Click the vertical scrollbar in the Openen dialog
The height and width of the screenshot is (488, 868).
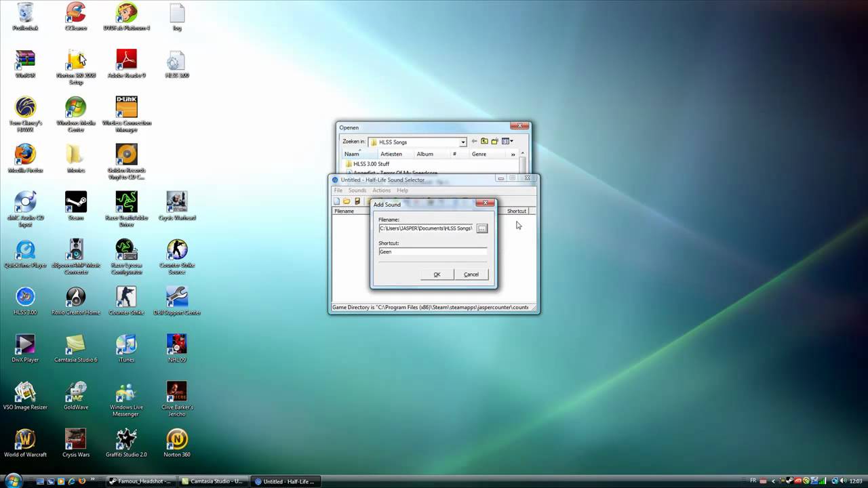[523, 163]
